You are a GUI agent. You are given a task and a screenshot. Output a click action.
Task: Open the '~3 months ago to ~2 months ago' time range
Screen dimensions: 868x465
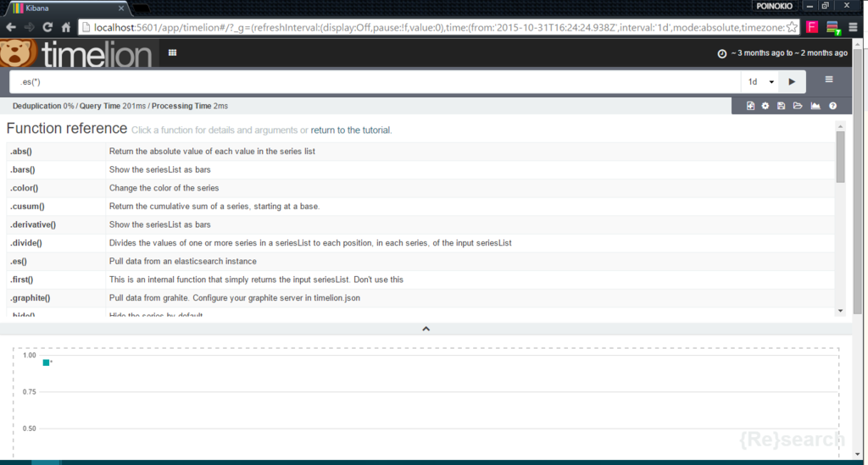tap(789, 53)
